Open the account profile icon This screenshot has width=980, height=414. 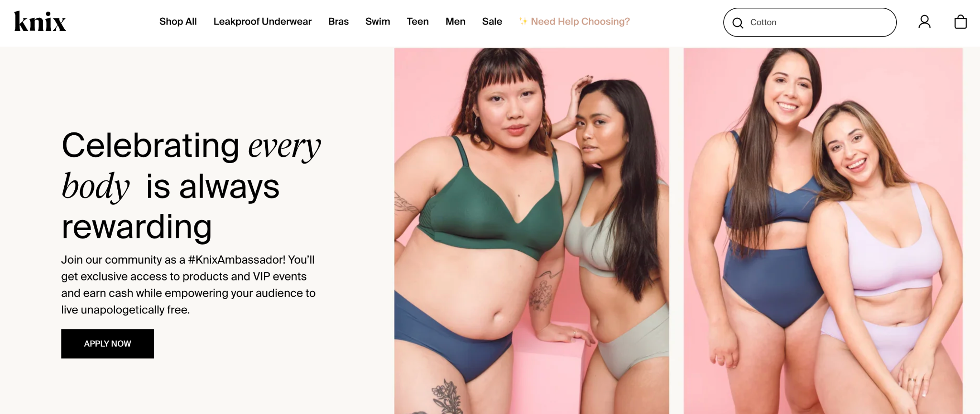pos(924,22)
